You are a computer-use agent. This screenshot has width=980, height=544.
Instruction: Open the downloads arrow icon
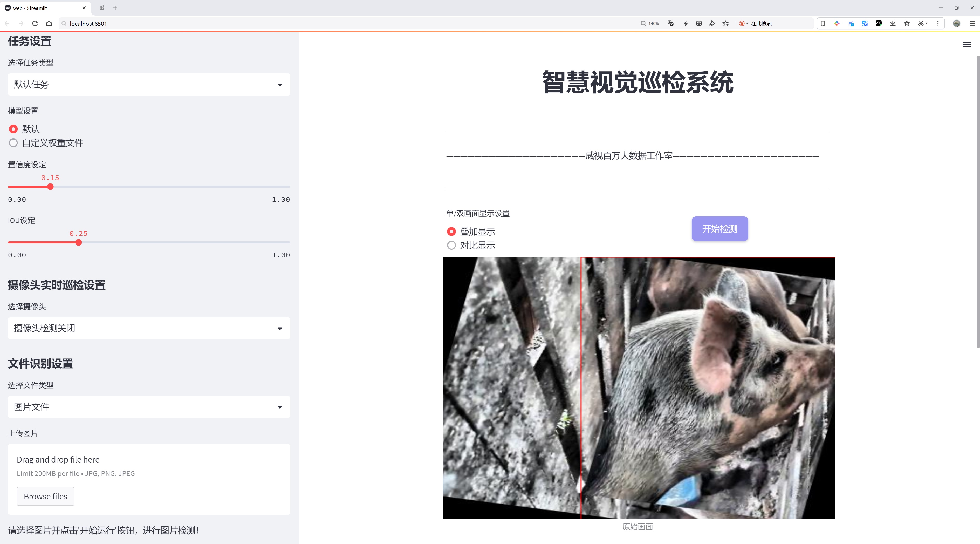click(x=893, y=24)
